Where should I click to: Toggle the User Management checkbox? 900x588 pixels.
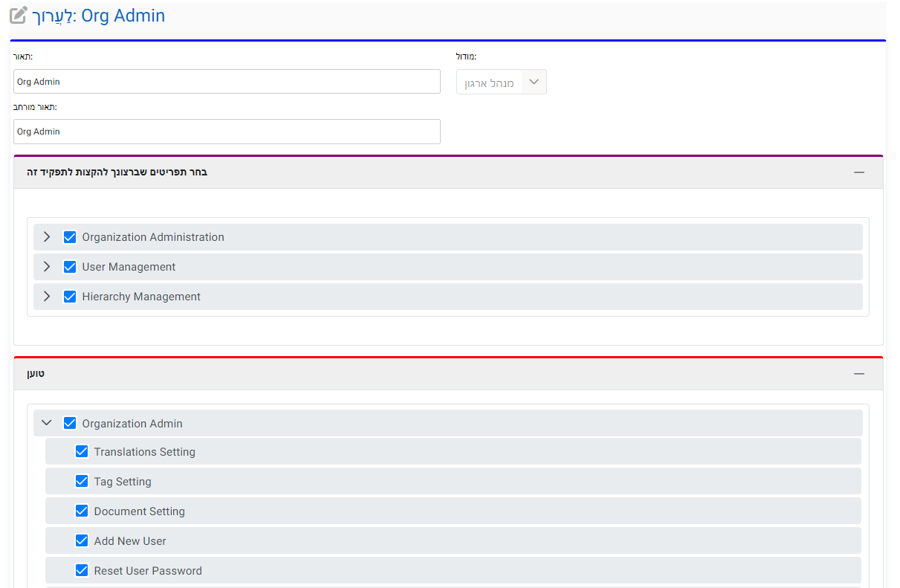coord(70,267)
